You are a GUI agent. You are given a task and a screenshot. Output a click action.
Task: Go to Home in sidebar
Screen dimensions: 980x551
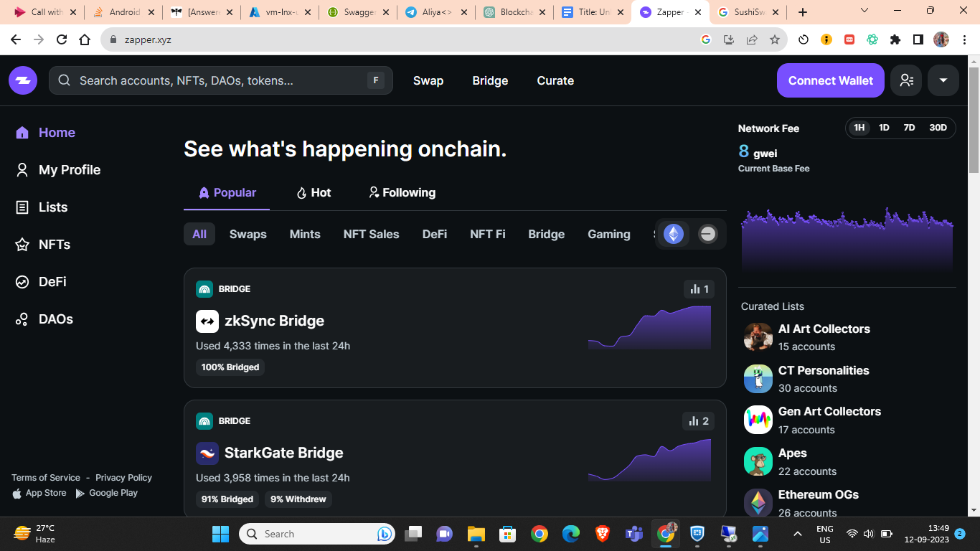coord(46,133)
